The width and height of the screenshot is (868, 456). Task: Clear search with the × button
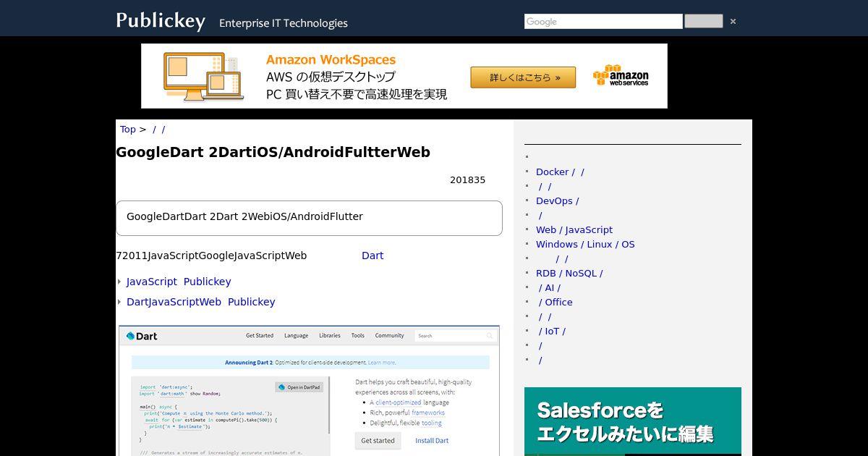(x=733, y=22)
